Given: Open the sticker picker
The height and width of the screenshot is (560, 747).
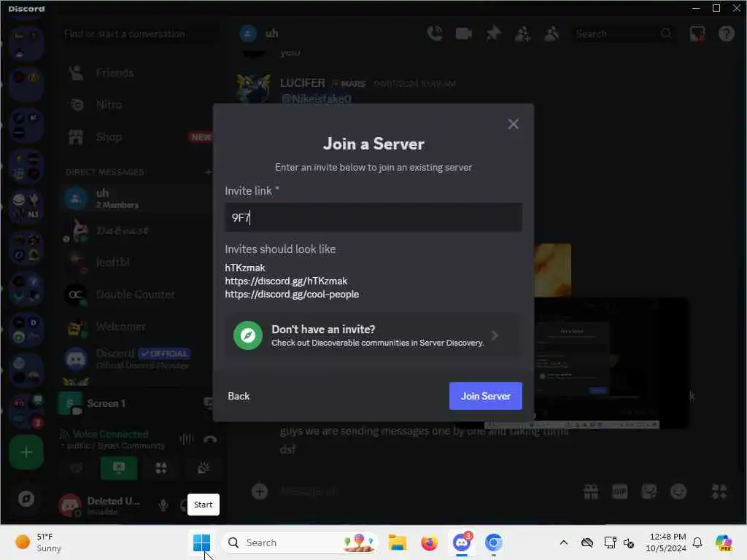Looking at the screenshot, I should [x=649, y=491].
